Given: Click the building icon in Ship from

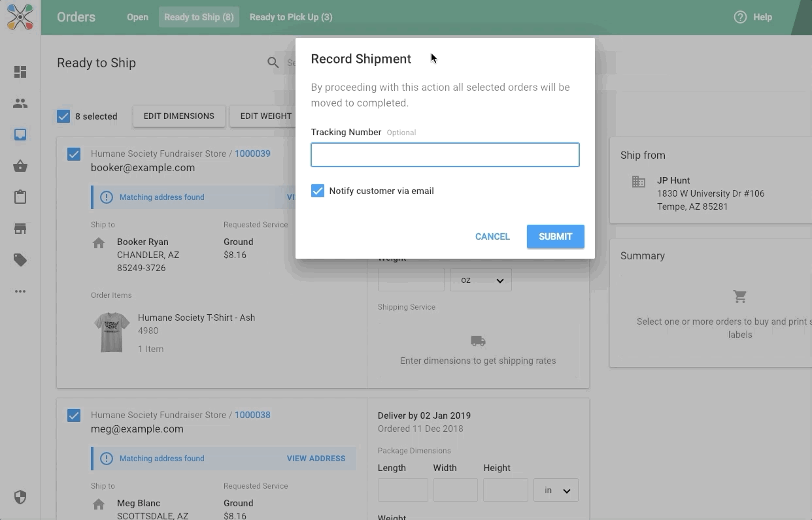Looking at the screenshot, I should click(x=639, y=182).
